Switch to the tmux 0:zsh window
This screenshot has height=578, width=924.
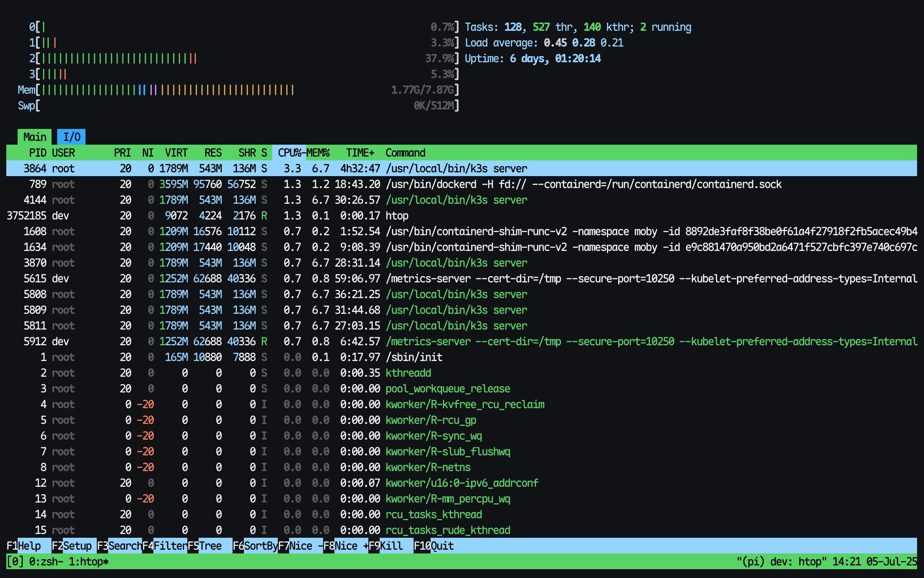(43, 562)
